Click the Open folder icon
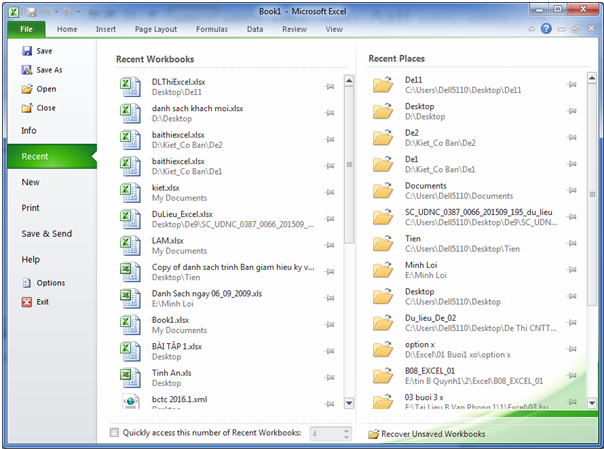The width and height of the screenshot is (604, 449). (27, 89)
